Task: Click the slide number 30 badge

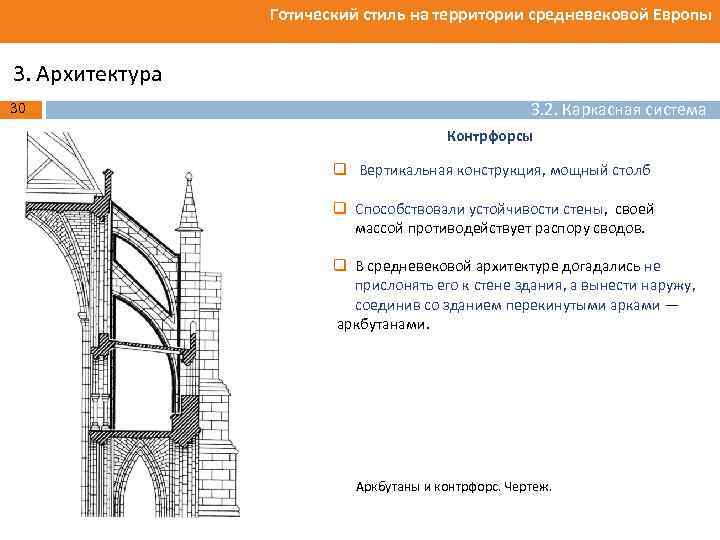Action: [21, 109]
